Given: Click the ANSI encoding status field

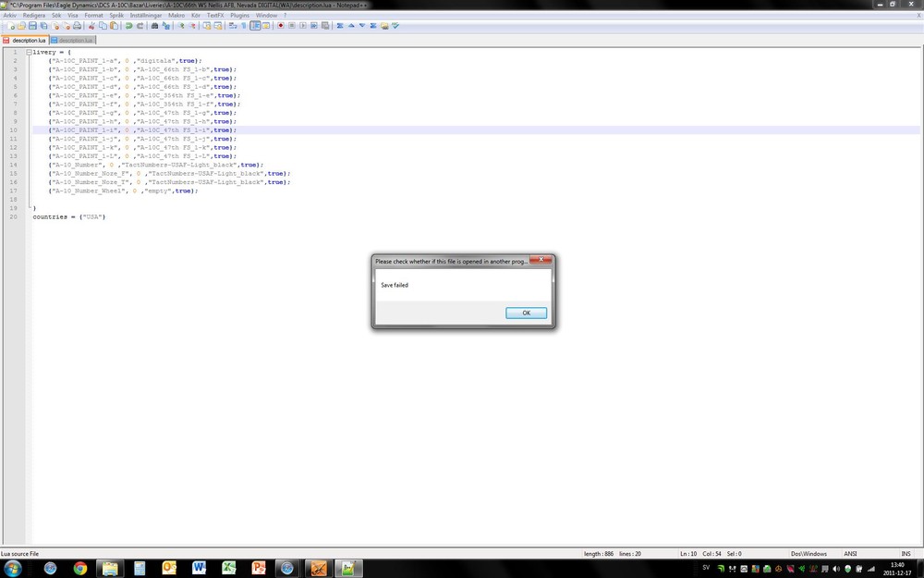Looking at the screenshot, I should tap(850, 554).
